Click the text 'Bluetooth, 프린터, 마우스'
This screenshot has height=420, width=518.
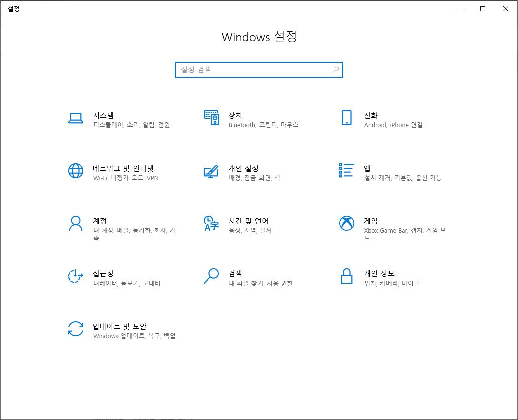coord(264,125)
